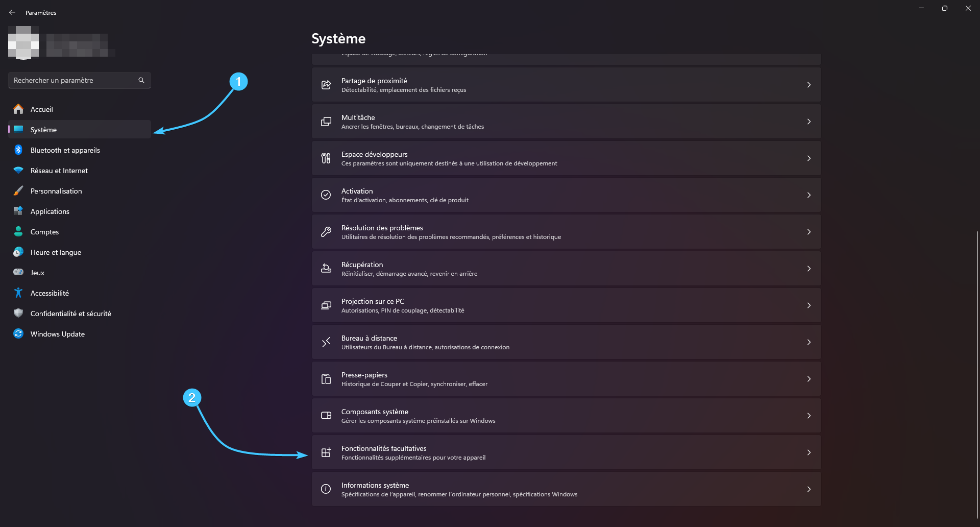
Task: Open Résolution des problèmes via chevron
Action: pos(809,232)
